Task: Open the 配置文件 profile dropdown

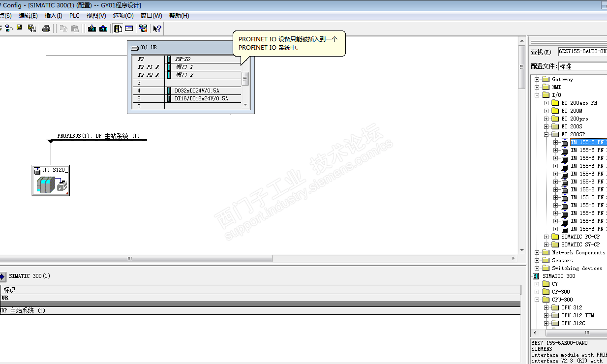Action: point(582,66)
